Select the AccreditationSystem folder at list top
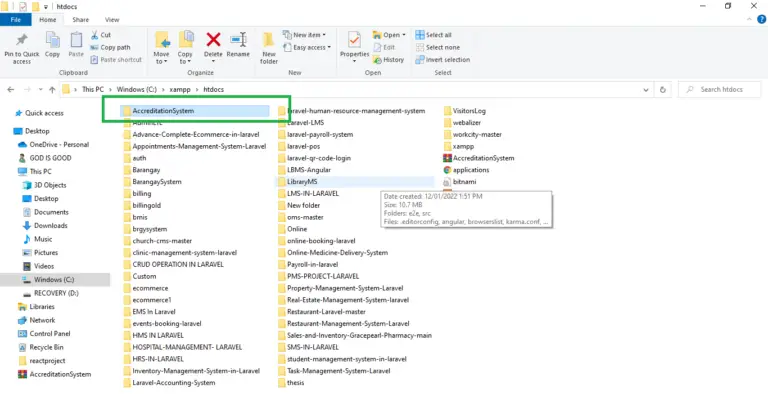The height and width of the screenshot is (394, 768). (x=194, y=111)
